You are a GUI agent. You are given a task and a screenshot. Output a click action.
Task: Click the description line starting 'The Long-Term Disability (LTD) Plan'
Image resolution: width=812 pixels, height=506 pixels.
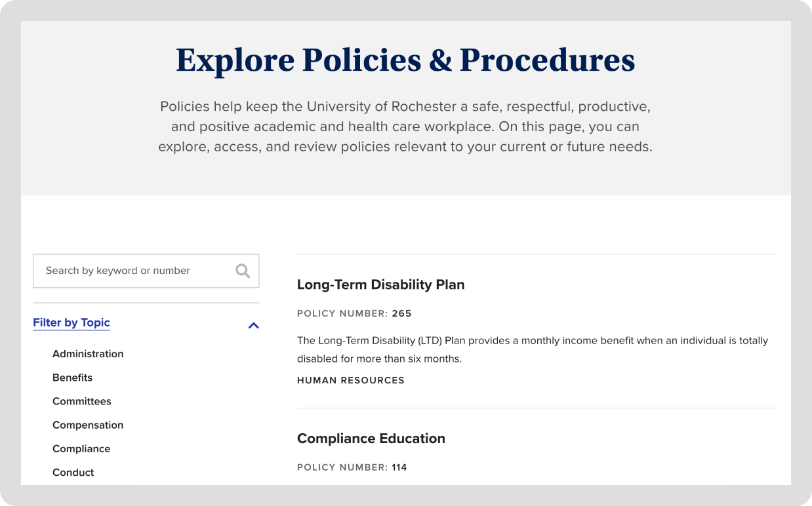click(x=532, y=341)
